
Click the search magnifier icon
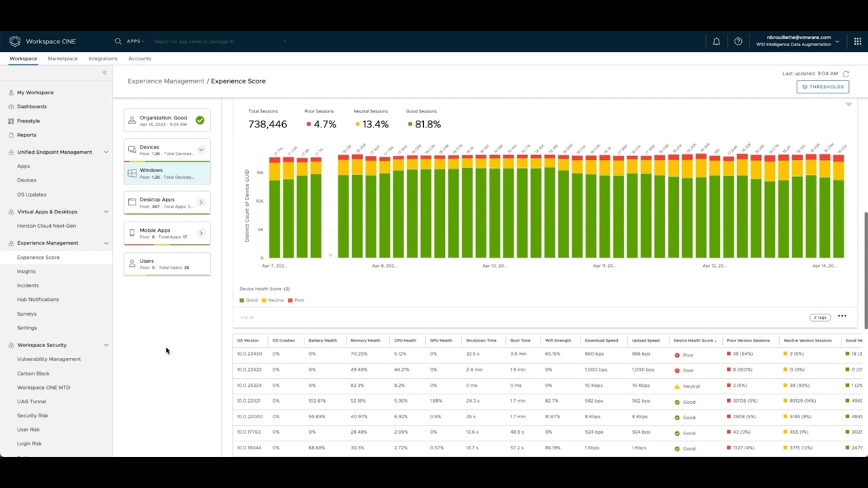coord(118,41)
